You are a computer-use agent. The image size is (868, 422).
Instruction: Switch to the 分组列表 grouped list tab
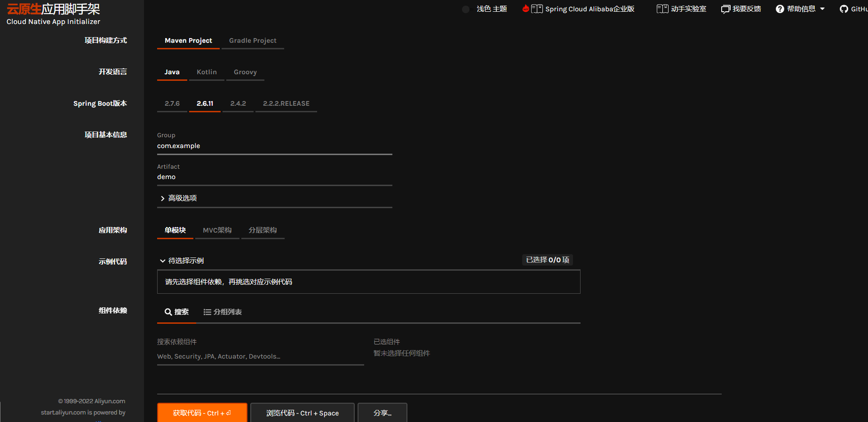pyautogui.click(x=223, y=312)
